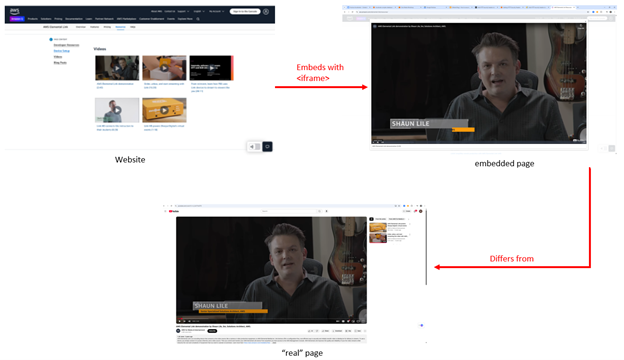Click the Blog Posts link in the page sidebar
This screenshot has height=360, width=624.
60,62
